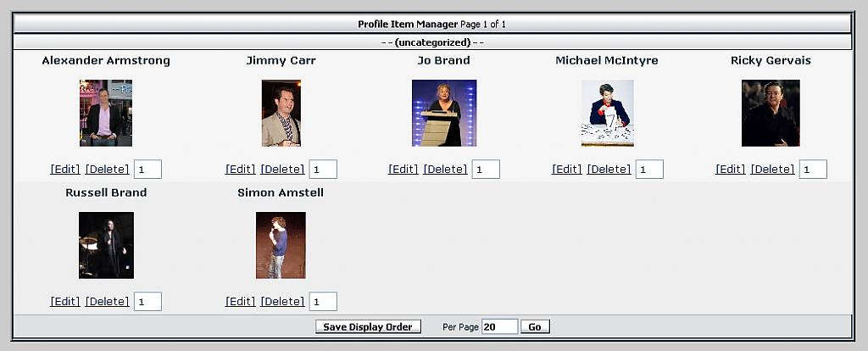The width and height of the screenshot is (868, 351).
Task: Select Simon Amstell's display order field
Action: coord(323,302)
